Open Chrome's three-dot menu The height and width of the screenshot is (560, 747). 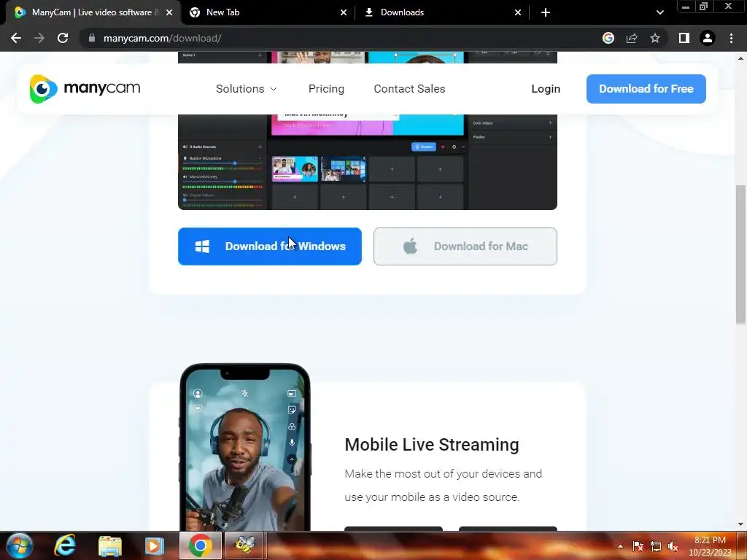(731, 38)
